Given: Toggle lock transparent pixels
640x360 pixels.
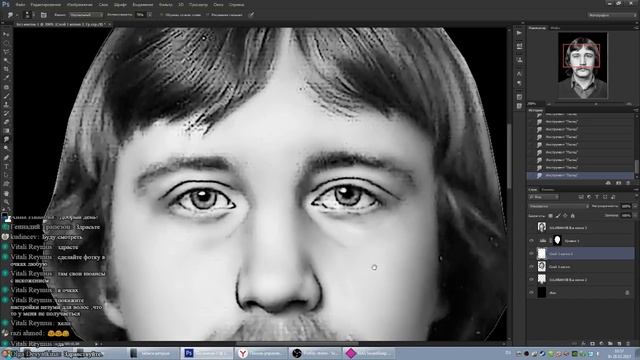Looking at the screenshot, I should 550,216.
